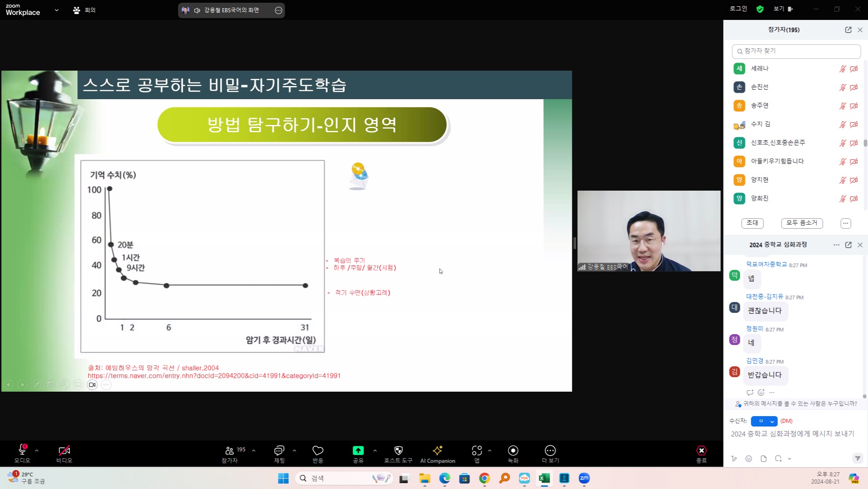Click the camera icon in slide controls
The height and width of the screenshot is (489, 868).
(92, 385)
